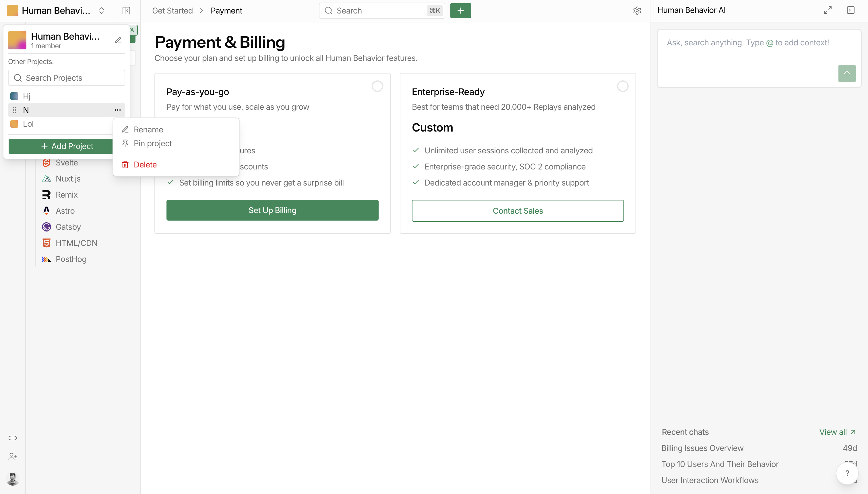Close the AI side panel icon
This screenshot has height=494, width=868.
(851, 10)
